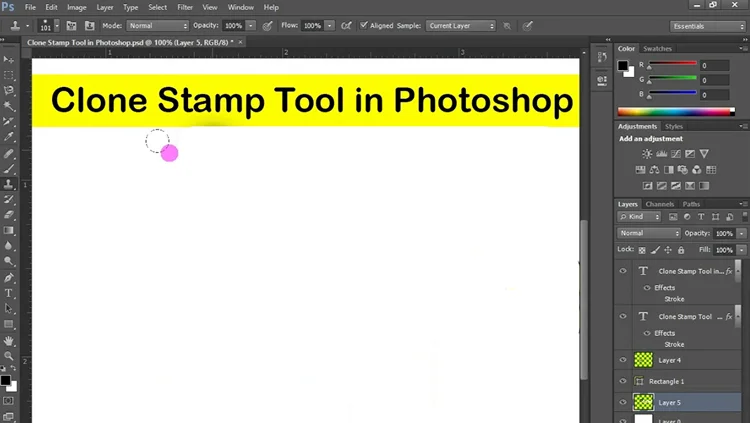Select the Zoom tool
750x423 pixels.
9,356
